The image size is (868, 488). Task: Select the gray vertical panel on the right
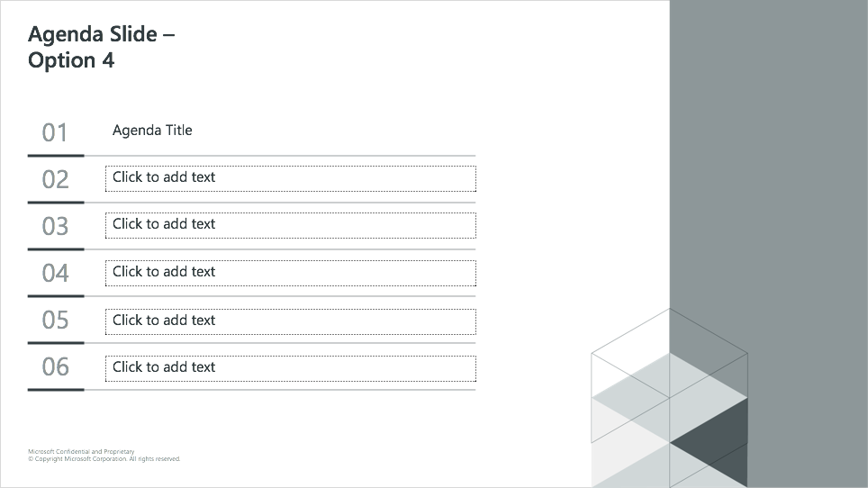(x=768, y=244)
